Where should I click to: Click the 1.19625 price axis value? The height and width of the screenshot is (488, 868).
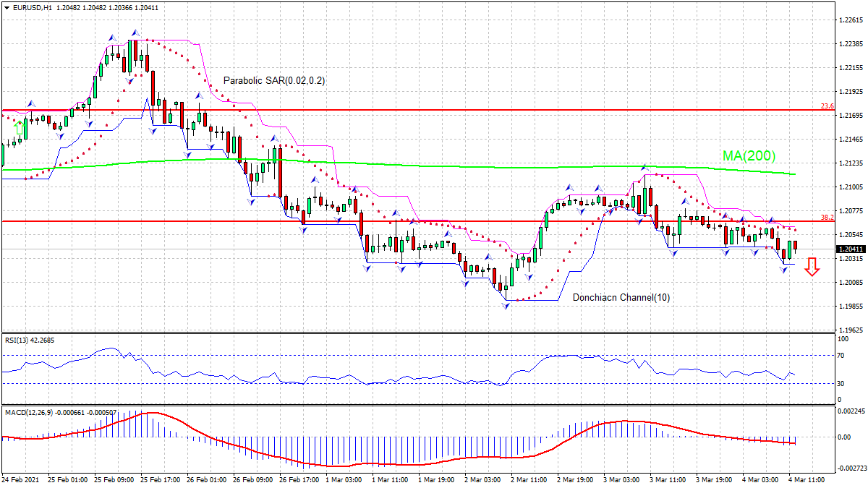point(850,330)
